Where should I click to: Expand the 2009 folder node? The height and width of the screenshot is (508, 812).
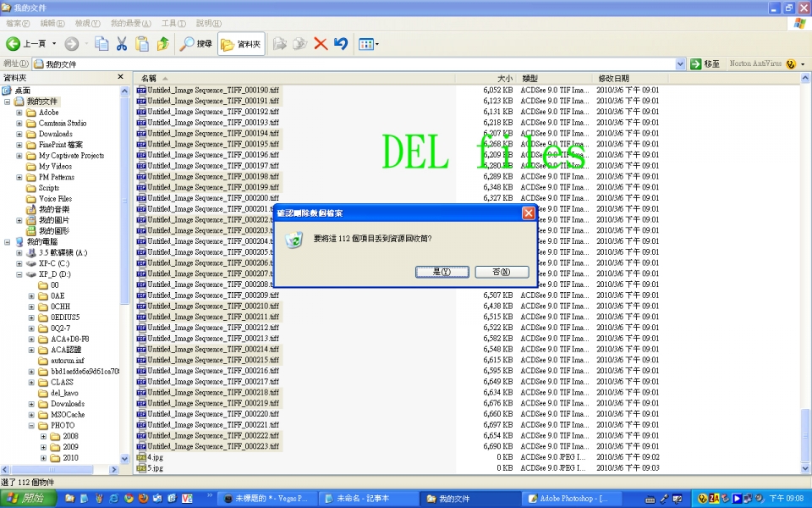(43, 447)
